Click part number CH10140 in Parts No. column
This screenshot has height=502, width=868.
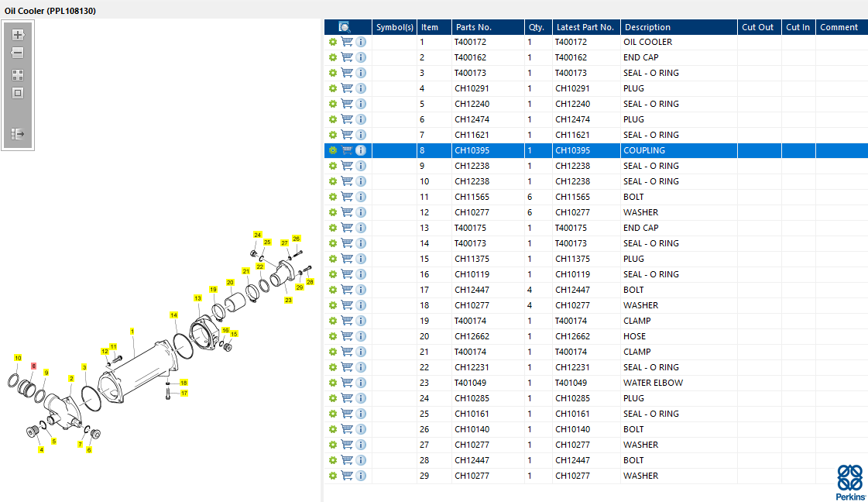[472, 429]
